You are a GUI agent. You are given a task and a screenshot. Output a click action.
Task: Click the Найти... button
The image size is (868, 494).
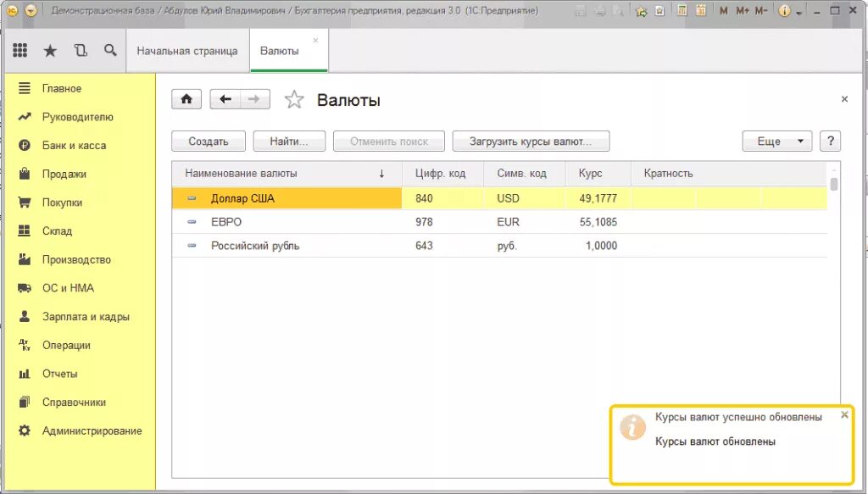click(x=289, y=141)
